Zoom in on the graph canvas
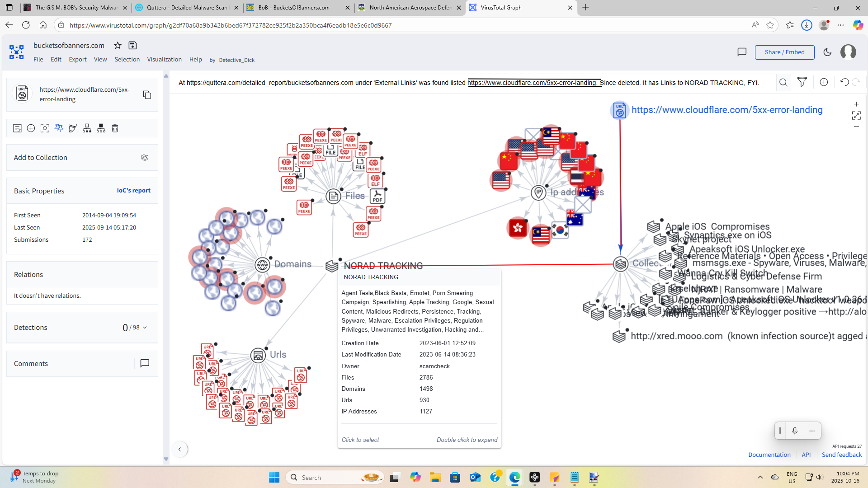 (856, 104)
